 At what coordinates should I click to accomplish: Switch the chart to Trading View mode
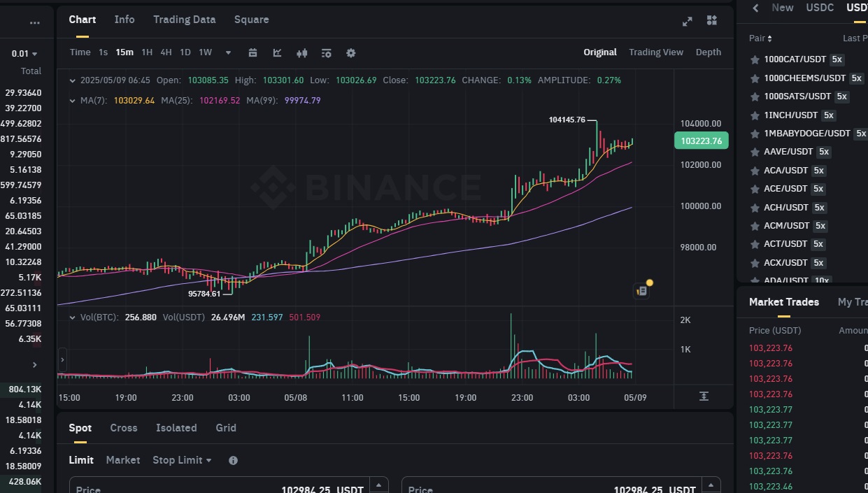pos(656,52)
